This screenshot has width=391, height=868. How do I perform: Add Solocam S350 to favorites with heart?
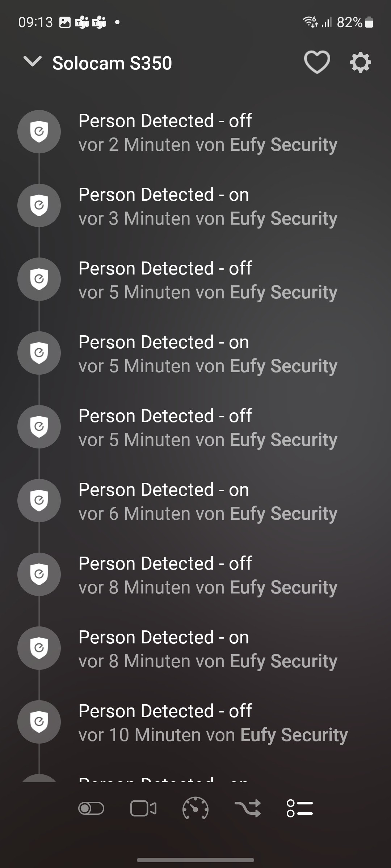pyautogui.click(x=317, y=62)
